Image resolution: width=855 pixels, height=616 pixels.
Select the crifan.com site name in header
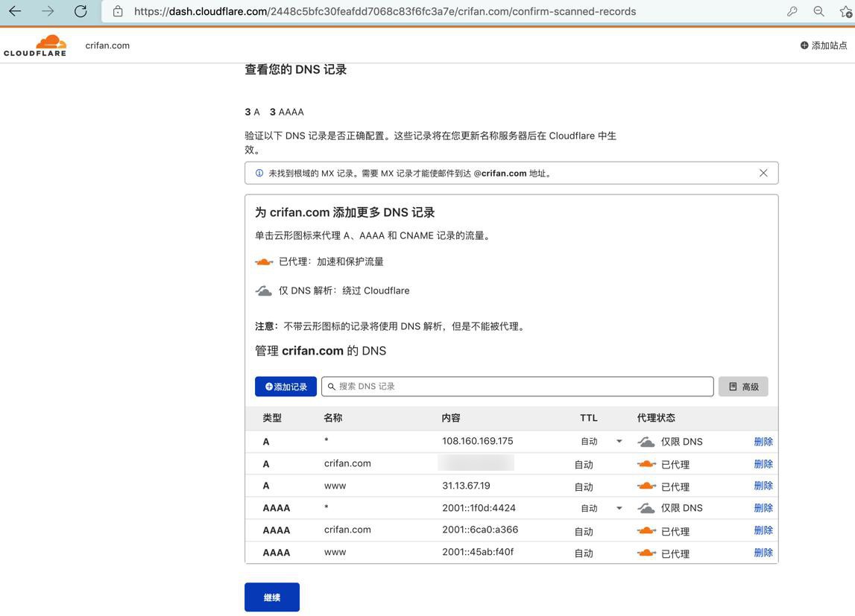[x=107, y=45]
